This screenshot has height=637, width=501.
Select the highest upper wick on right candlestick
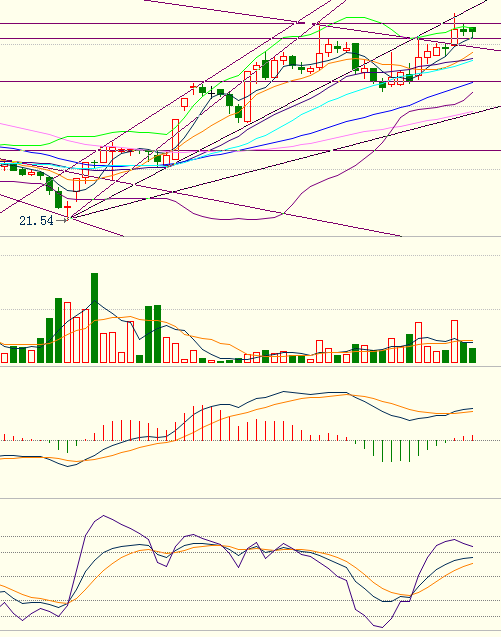click(x=454, y=21)
